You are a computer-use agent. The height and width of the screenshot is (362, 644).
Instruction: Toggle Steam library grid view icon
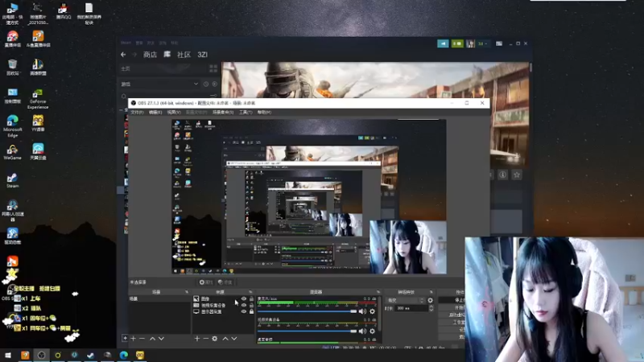213,68
